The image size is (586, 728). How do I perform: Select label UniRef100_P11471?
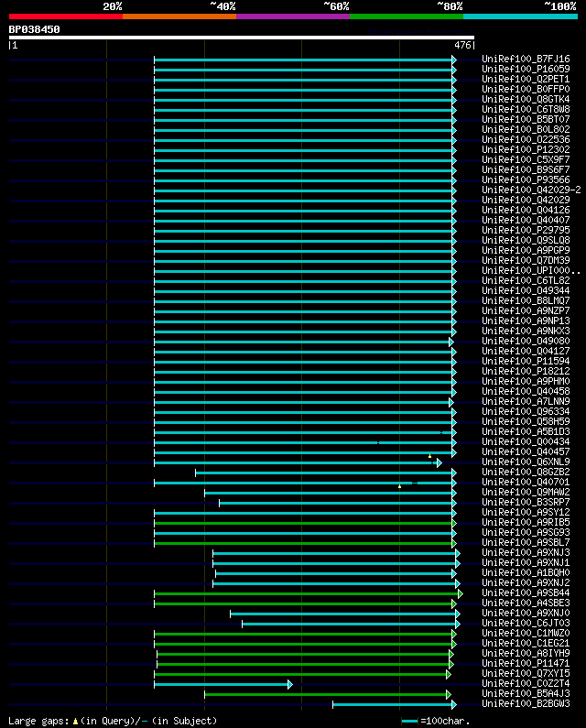coord(526,664)
